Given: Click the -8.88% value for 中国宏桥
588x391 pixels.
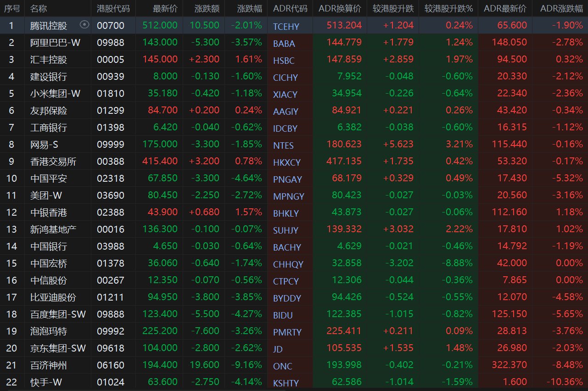Looking at the screenshot, I should [457, 263].
